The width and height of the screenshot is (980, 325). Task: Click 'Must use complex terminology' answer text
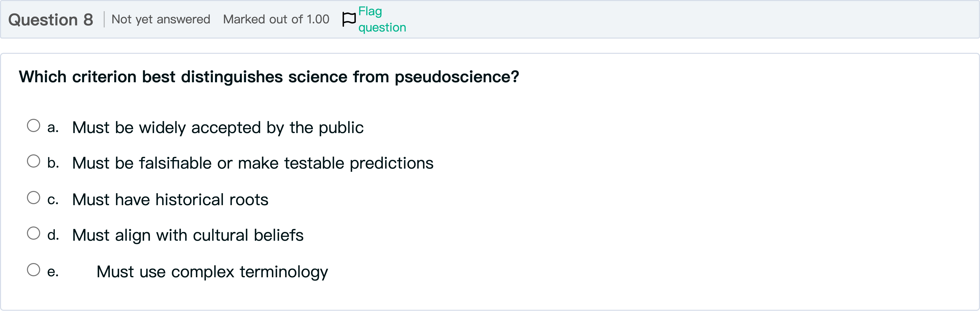(212, 272)
